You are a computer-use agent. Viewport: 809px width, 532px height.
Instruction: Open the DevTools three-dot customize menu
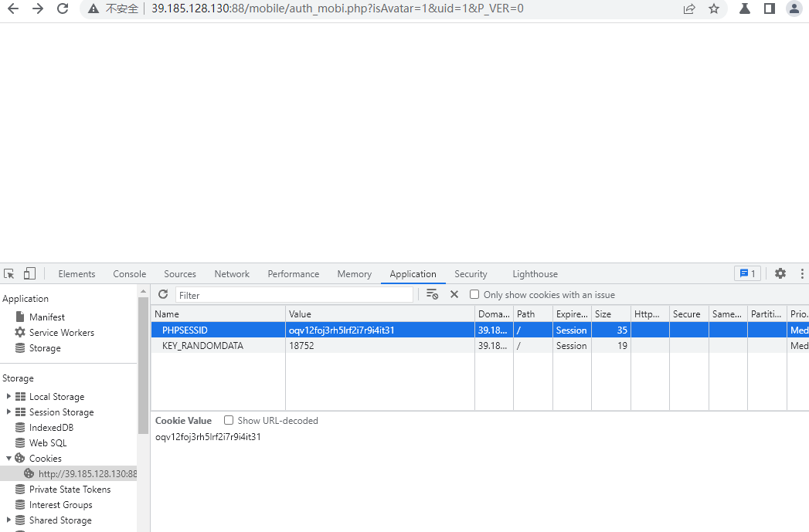coord(801,273)
